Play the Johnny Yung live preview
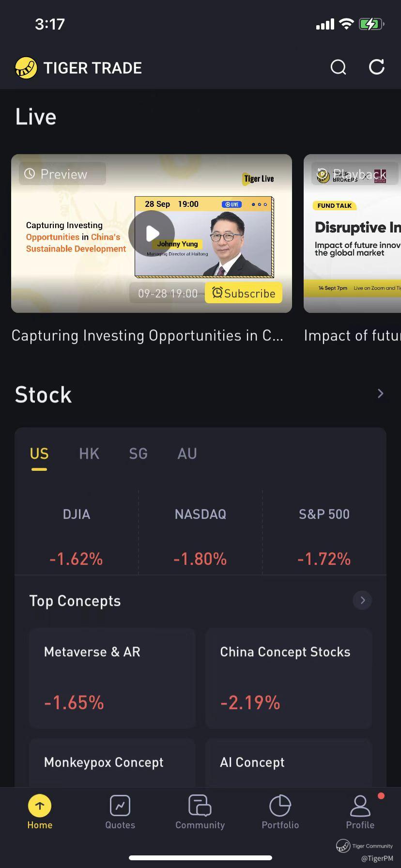This screenshot has width=401, height=868. [x=152, y=233]
